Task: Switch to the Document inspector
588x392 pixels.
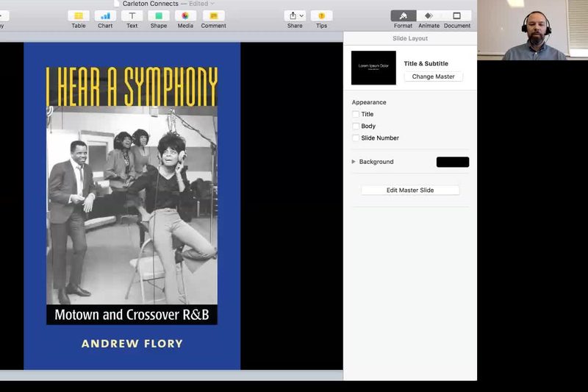Action: click(x=456, y=15)
